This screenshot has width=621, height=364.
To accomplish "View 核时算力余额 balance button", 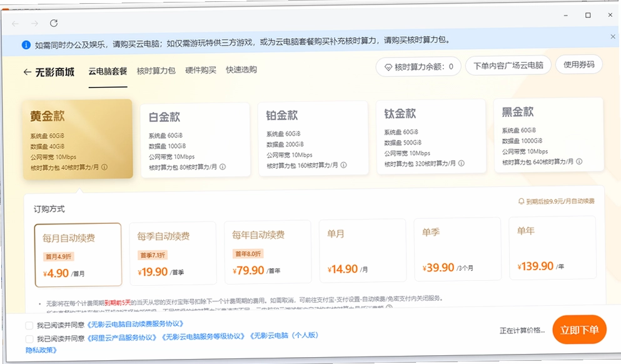I will [418, 67].
